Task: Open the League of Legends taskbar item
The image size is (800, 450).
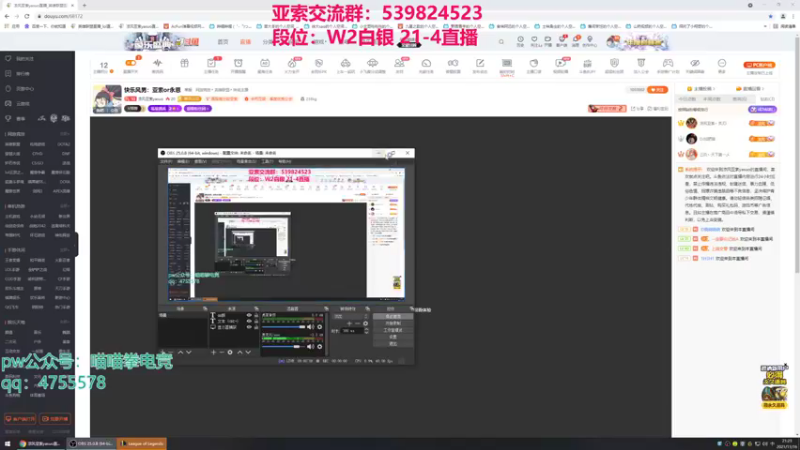Action: click(142, 443)
